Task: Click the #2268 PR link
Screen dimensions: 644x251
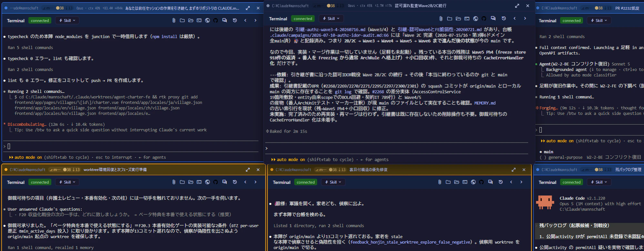Action: (378, 92)
